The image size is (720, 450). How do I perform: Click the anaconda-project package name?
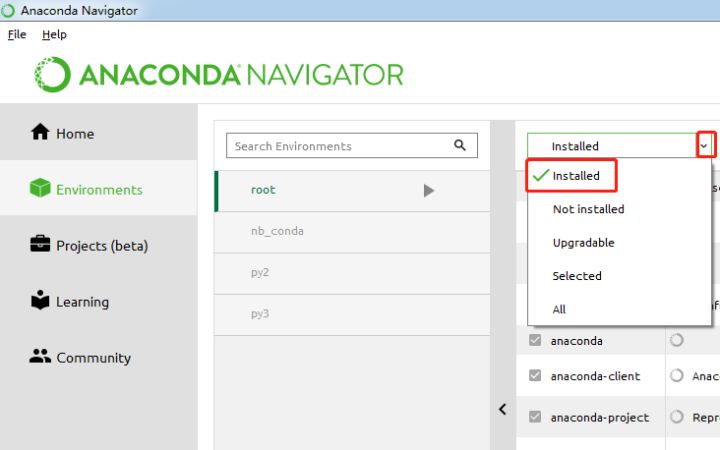[600, 417]
